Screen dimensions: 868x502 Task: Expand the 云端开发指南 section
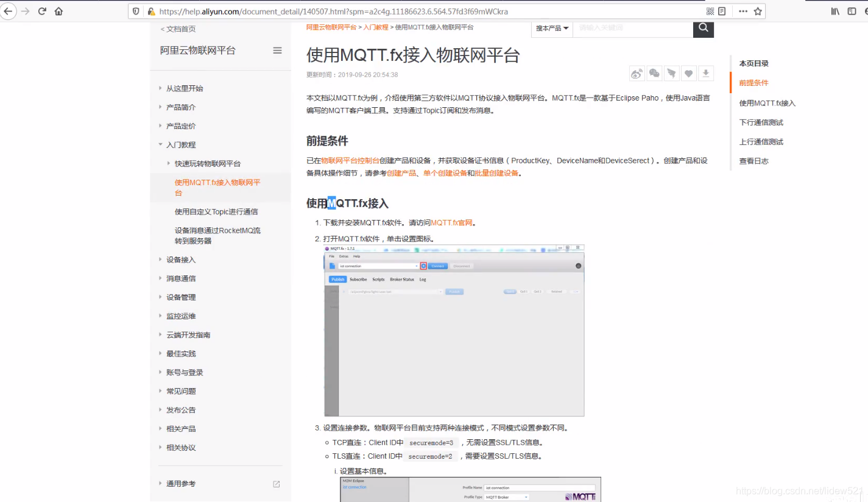click(x=188, y=335)
